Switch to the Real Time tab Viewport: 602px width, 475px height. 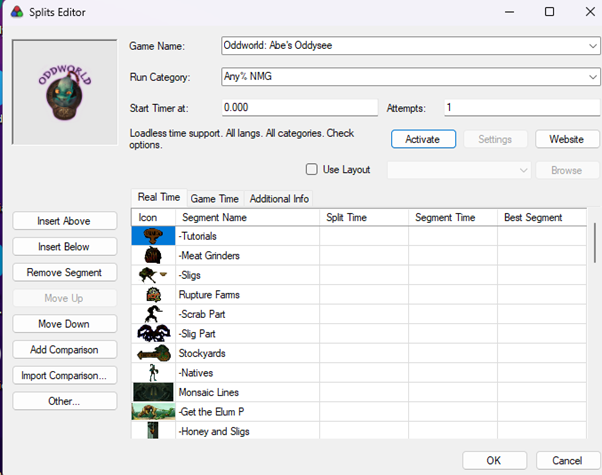point(159,197)
